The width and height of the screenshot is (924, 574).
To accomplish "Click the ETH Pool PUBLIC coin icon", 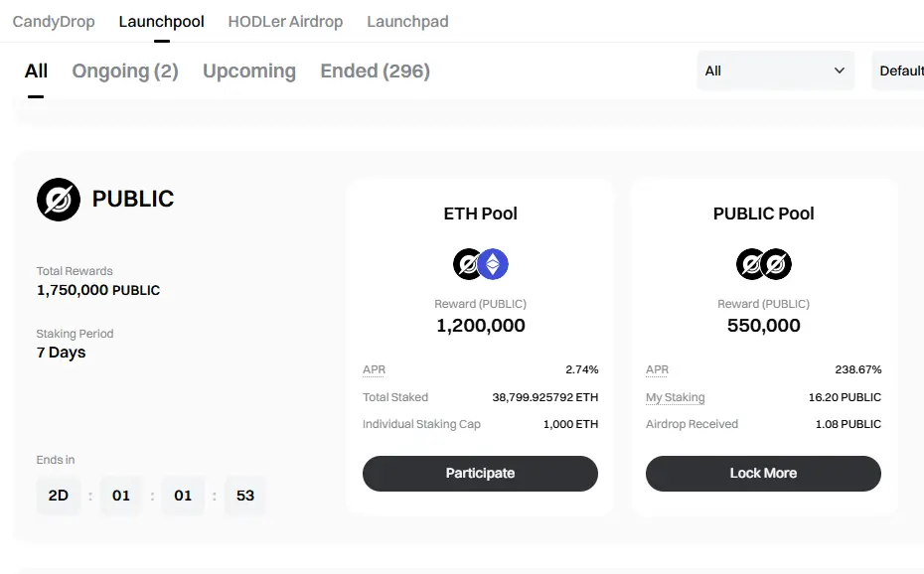I will [467, 264].
